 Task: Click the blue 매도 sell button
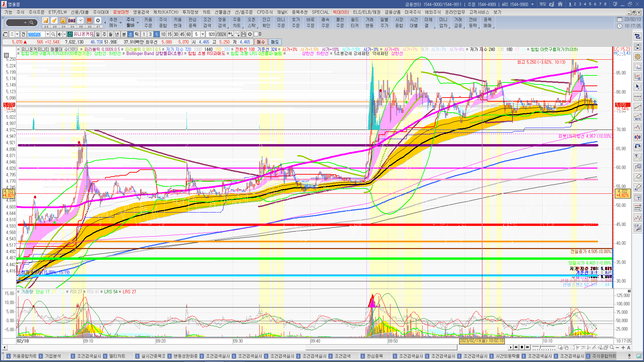click(x=275, y=42)
